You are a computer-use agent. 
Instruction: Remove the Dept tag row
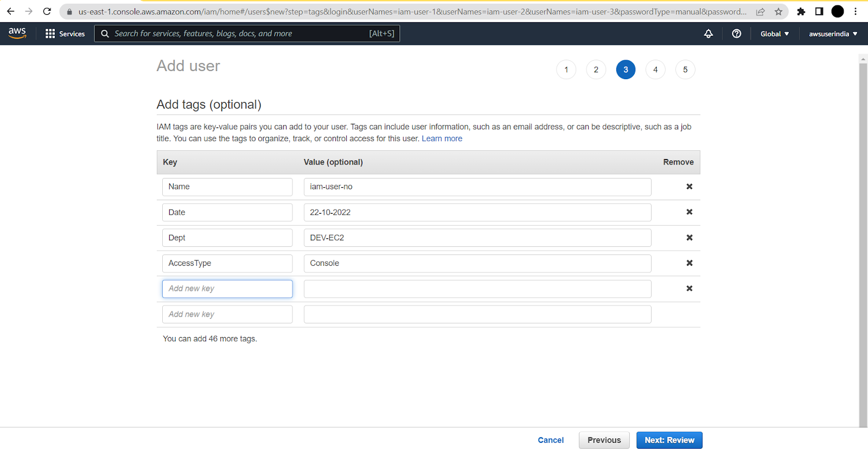[x=690, y=238]
